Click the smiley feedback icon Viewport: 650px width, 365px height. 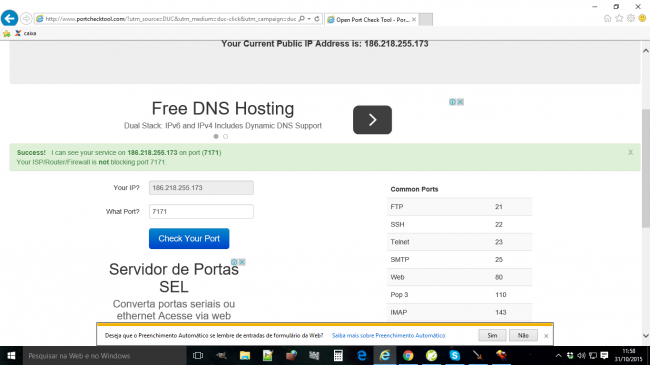(x=642, y=18)
